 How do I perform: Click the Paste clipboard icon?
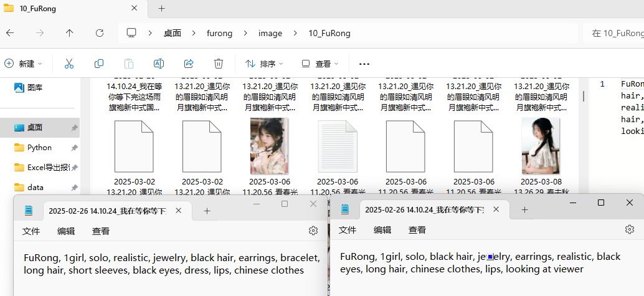129,64
